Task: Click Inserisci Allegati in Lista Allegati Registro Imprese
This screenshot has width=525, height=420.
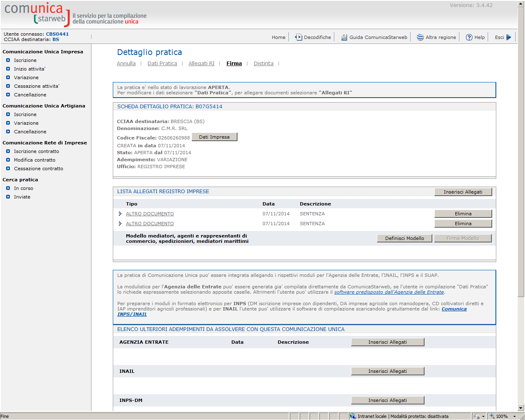Action: (x=463, y=192)
